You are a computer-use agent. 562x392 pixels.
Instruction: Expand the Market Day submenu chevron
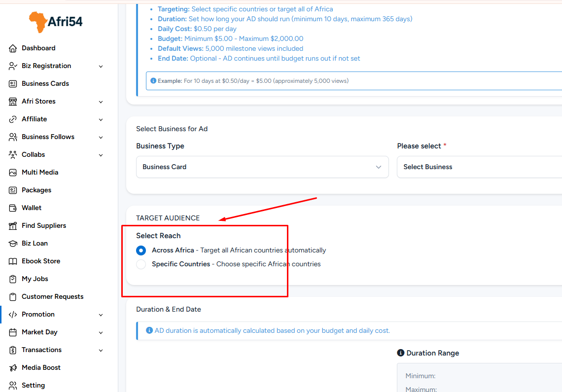[101, 333]
